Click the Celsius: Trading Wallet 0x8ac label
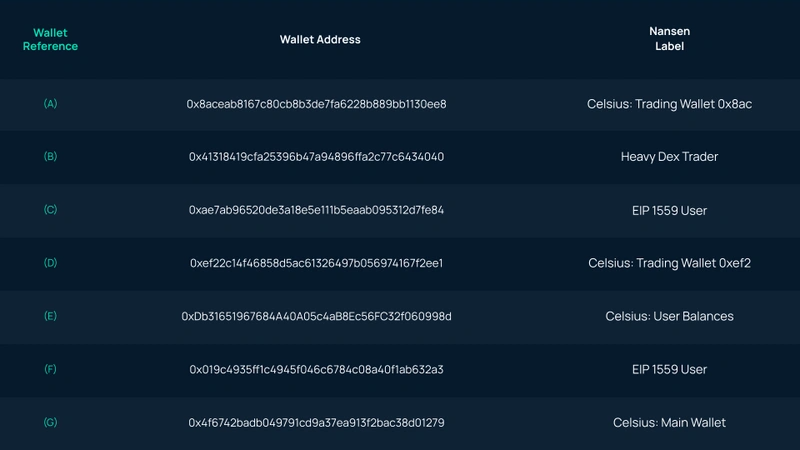The width and height of the screenshot is (800, 450). (x=669, y=104)
